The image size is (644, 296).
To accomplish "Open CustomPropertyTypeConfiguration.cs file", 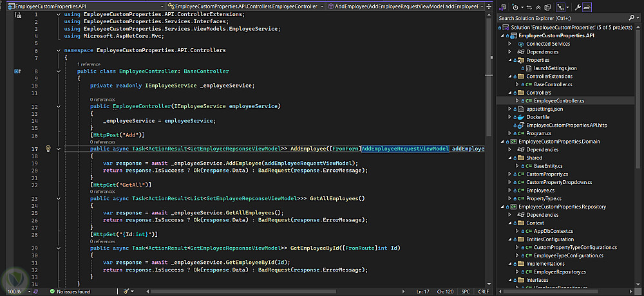I will coord(575,248).
